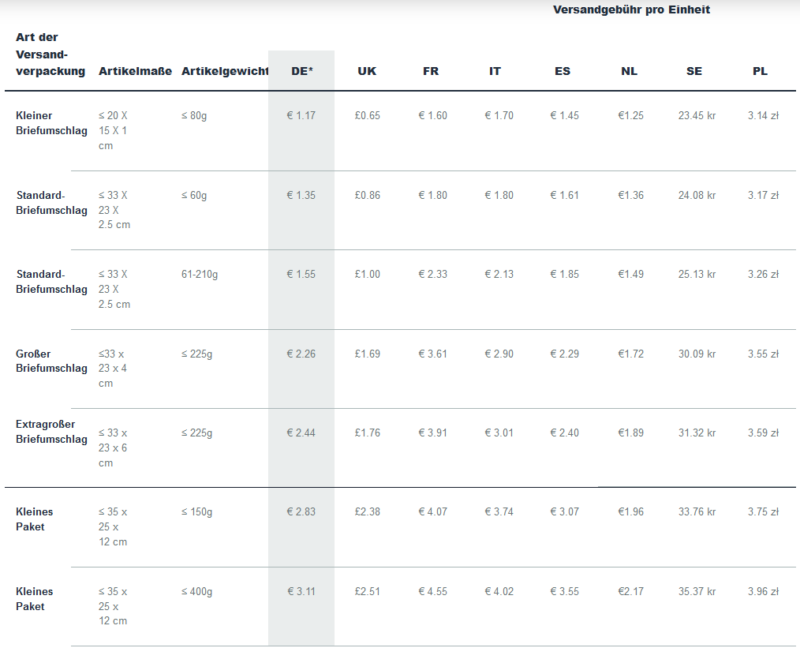Click the € 1.17 DE price cell
The image size is (800, 648).
coord(301,115)
